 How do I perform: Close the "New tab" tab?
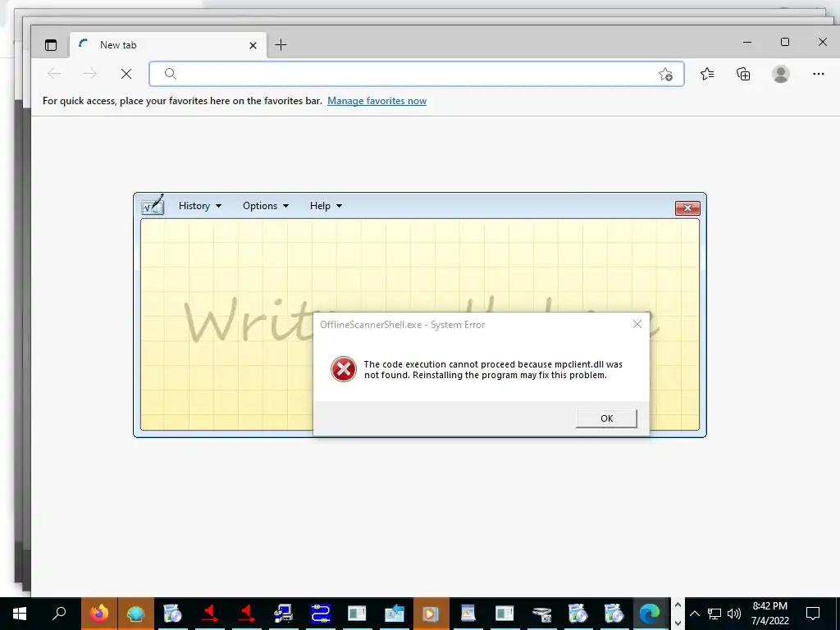253,46
